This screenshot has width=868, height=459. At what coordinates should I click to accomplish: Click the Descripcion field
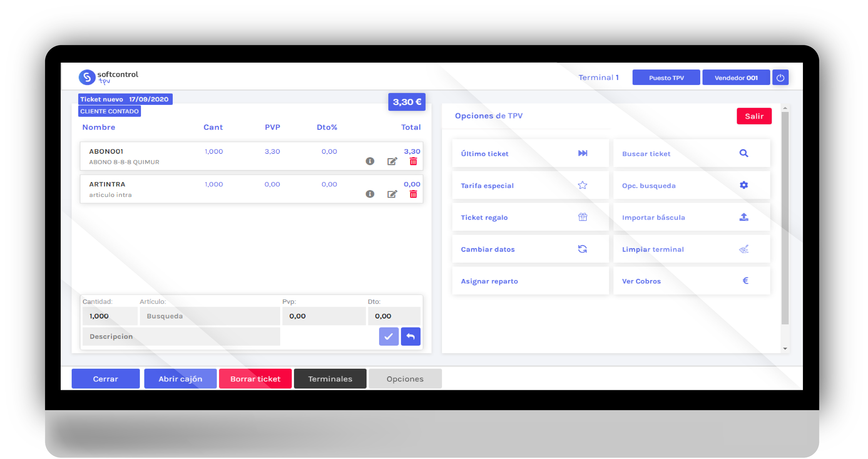coord(181,336)
